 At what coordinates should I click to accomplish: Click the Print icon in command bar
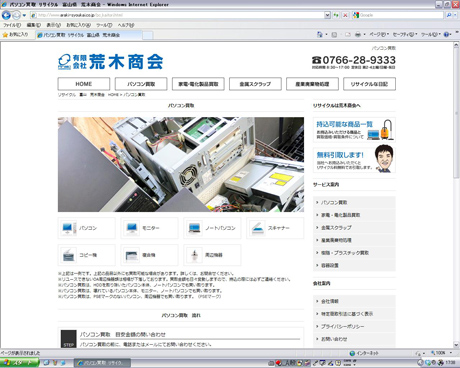(358, 34)
